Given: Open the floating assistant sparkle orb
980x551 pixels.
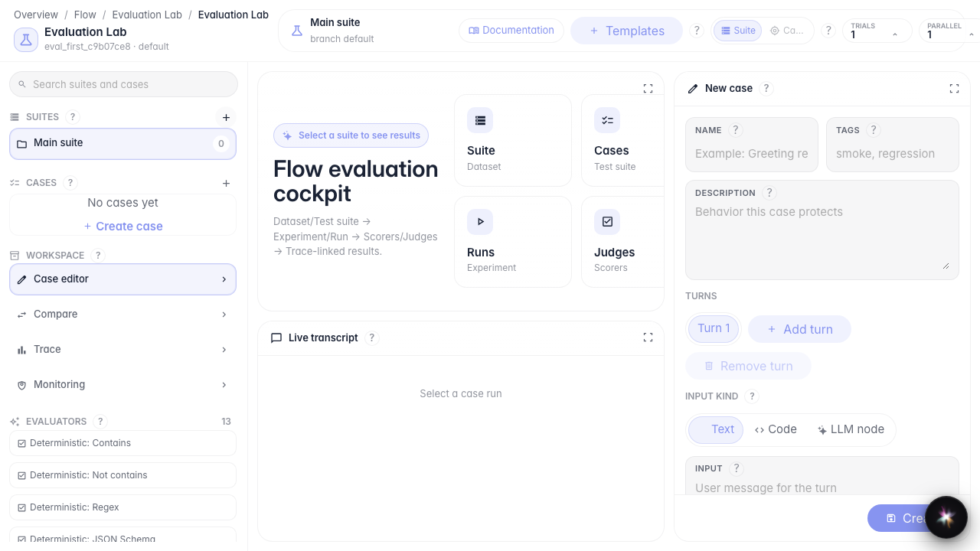Looking at the screenshot, I should point(946,517).
